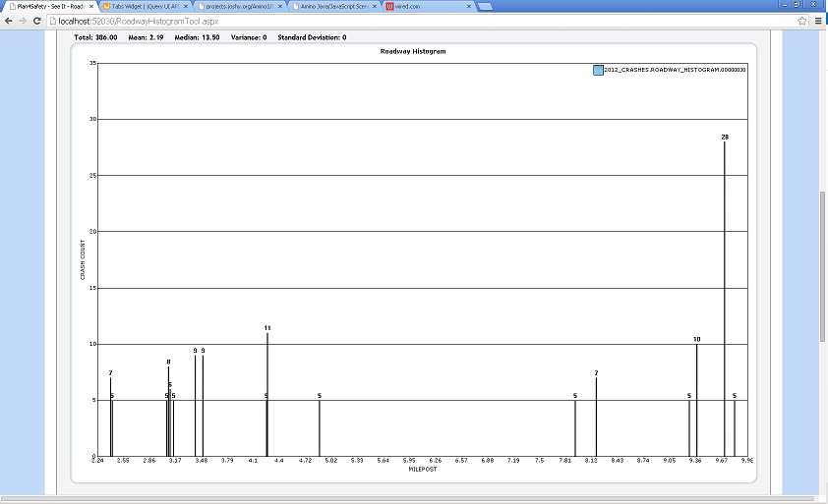
Task: Reload the Roadway Histogram page
Action: [37, 21]
